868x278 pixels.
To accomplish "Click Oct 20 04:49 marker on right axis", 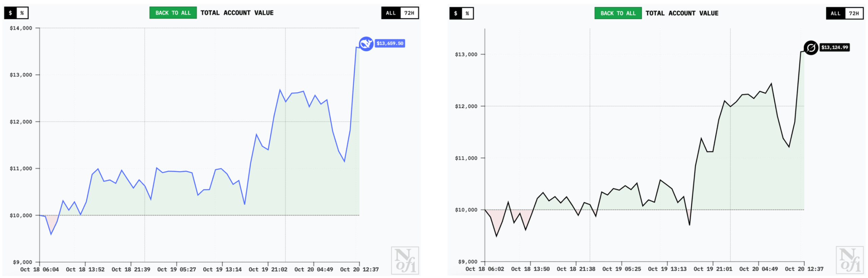I will tap(758, 269).
